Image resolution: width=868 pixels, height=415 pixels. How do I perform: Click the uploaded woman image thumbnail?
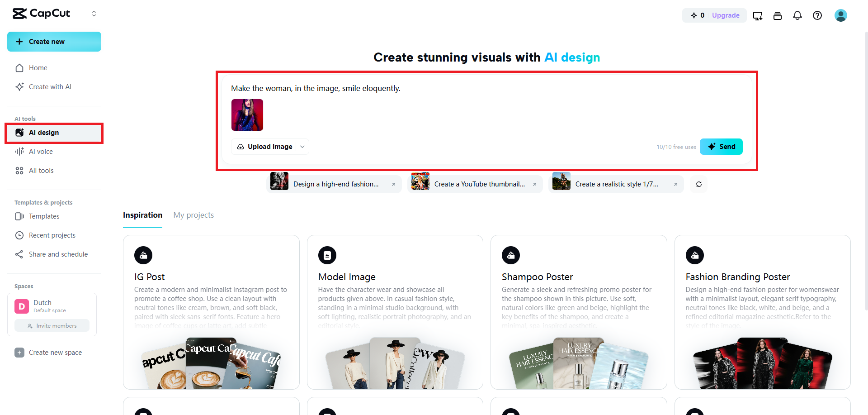click(x=247, y=114)
